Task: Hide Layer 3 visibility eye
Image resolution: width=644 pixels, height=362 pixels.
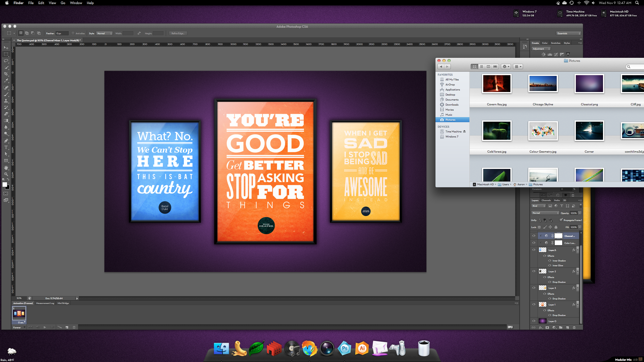Action: (534, 288)
